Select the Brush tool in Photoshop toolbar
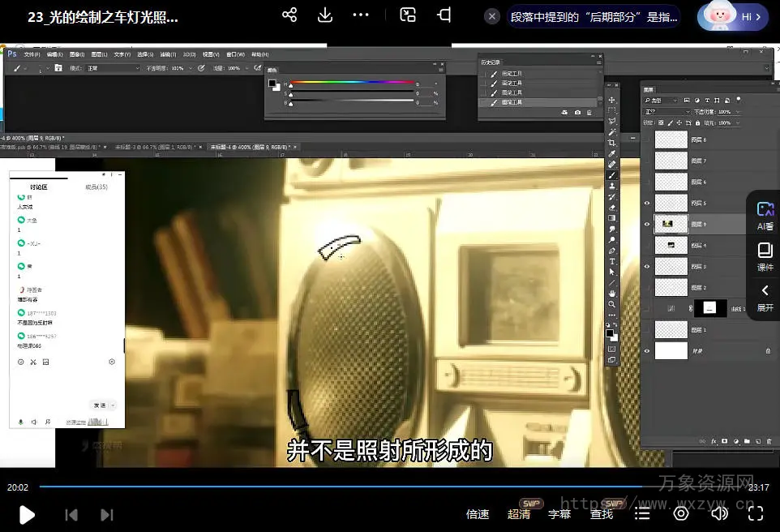This screenshot has width=780, height=532. pos(612,175)
